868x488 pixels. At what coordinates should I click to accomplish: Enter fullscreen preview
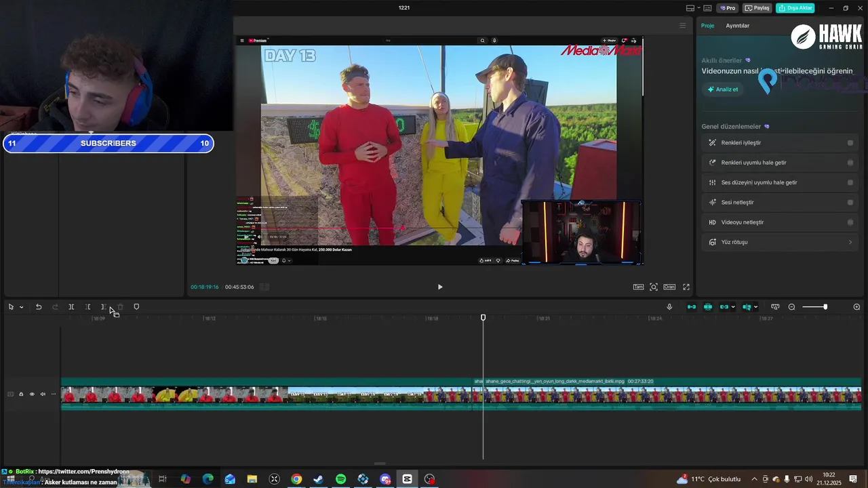[686, 287]
